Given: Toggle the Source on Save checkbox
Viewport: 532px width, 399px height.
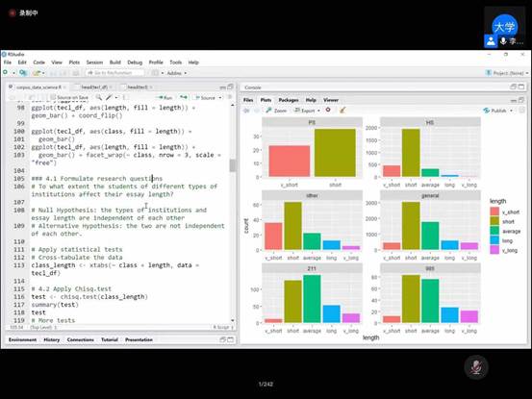Looking at the screenshot, I should click(53, 98).
